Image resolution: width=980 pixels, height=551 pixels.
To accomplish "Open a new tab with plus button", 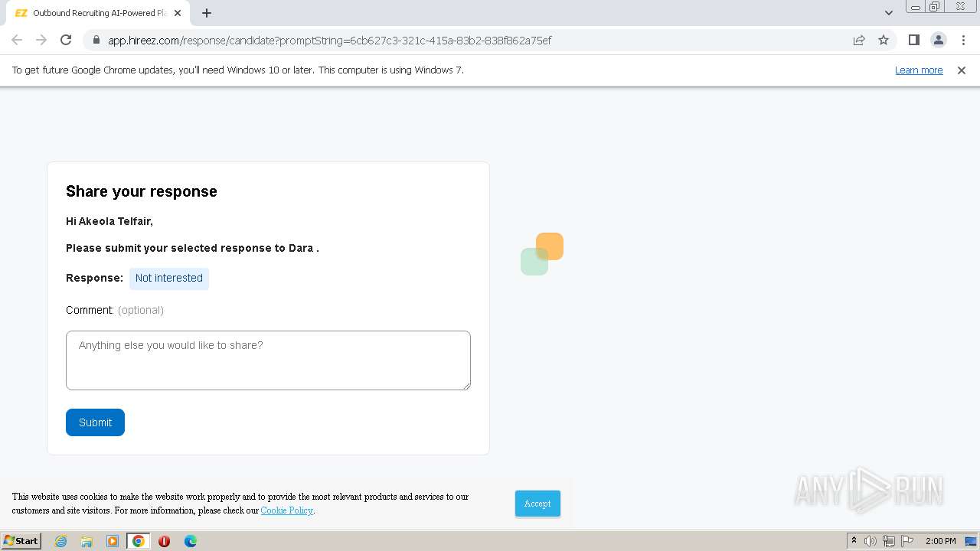I will pyautogui.click(x=207, y=13).
